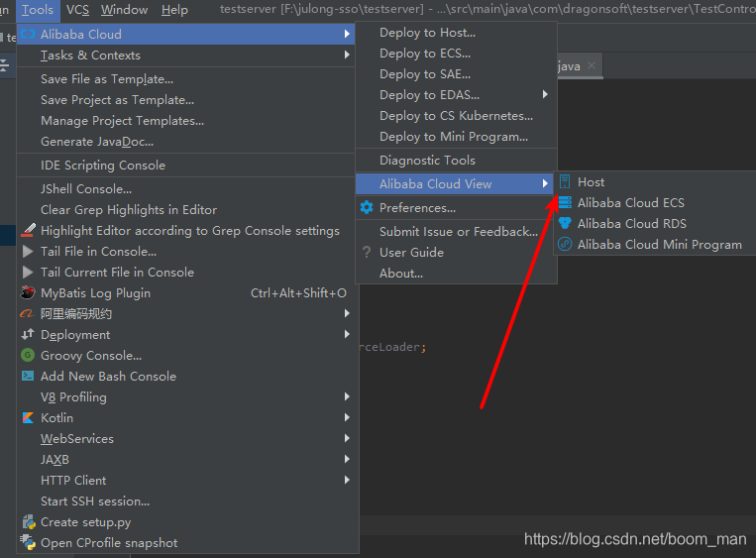Expand the Tasks & Contexts submenu arrow

(x=347, y=55)
